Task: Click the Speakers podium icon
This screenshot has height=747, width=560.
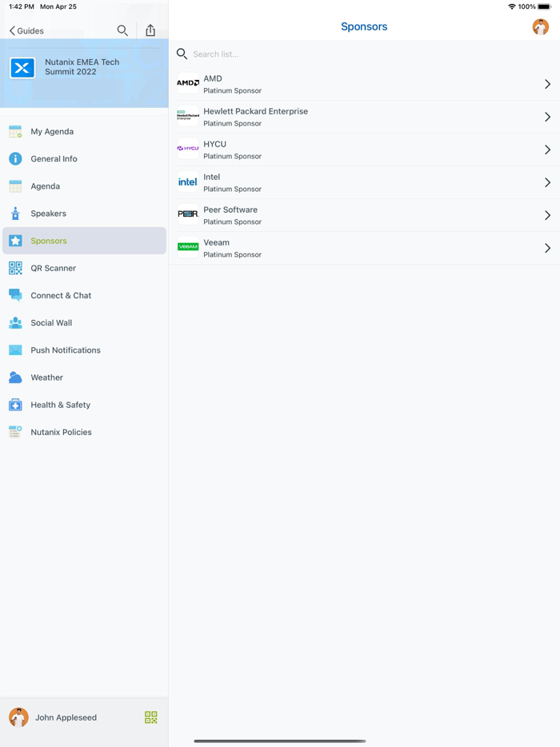Action: pyautogui.click(x=15, y=214)
